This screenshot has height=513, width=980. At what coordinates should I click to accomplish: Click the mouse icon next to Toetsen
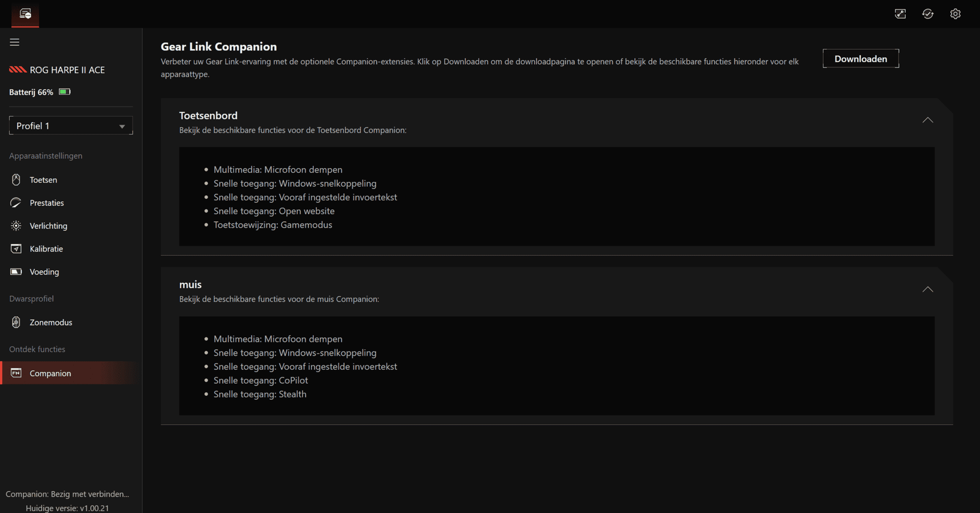click(16, 180)
